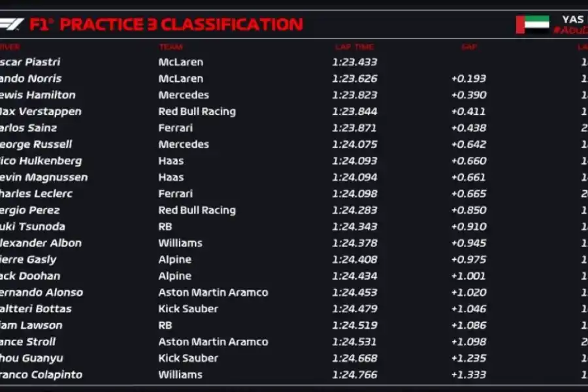
Task: Click Ferrari team in Carlos Sainz row
Action: point(175,128)
